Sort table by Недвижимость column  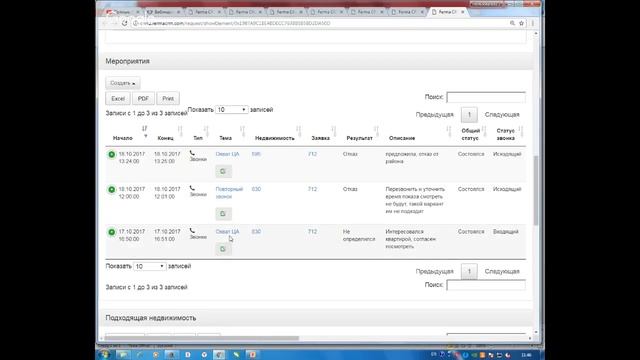point(275,138)
